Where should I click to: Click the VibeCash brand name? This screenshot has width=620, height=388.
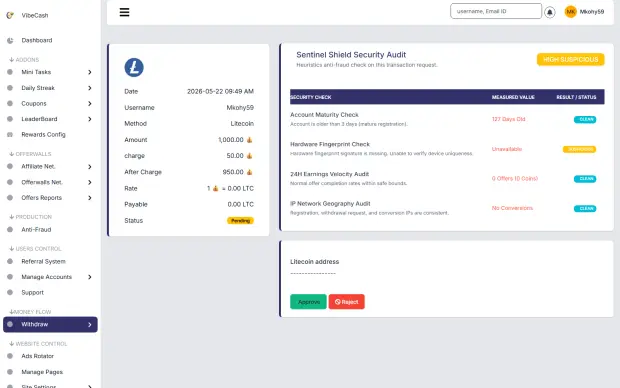click(35, 15)
